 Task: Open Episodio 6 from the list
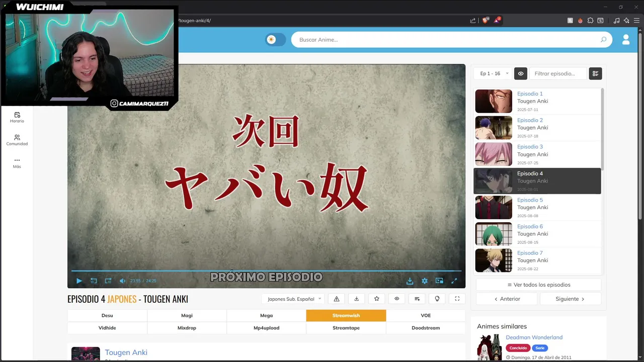537,234
